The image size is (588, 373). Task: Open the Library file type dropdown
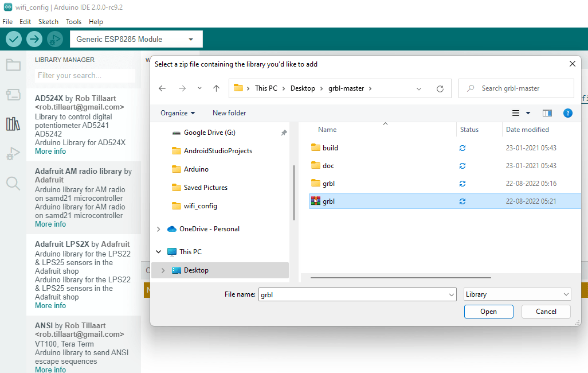click(x=518, y=294)
